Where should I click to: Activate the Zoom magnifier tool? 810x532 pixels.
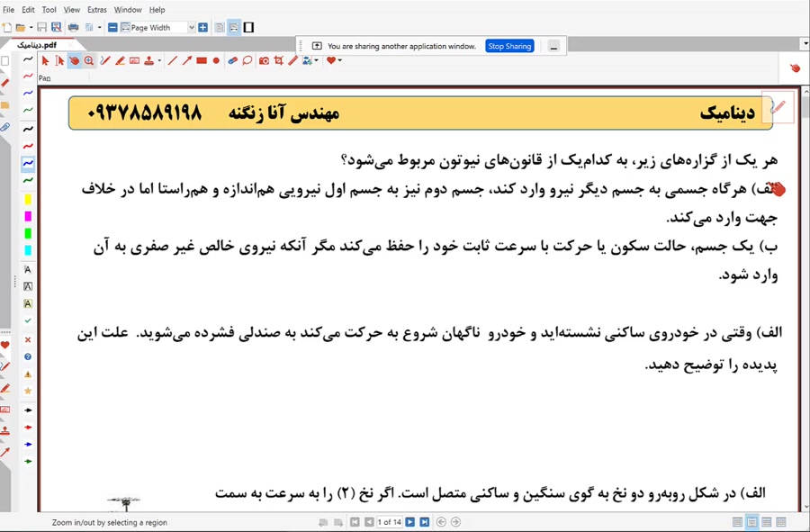click(x=89, y=60)
